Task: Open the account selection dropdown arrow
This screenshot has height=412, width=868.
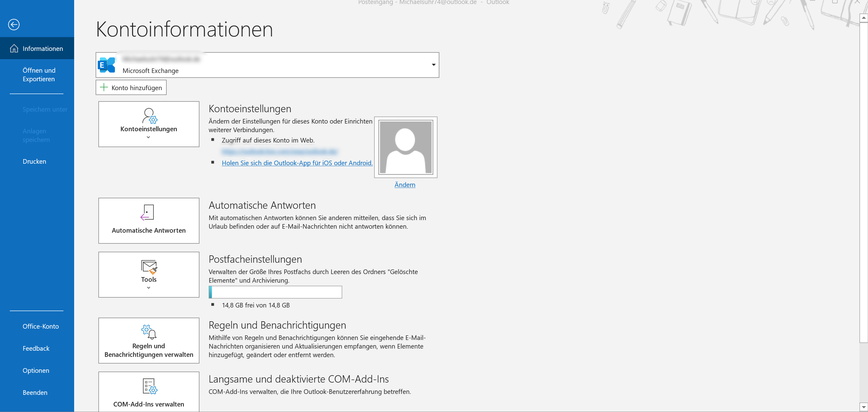Action: pos(433,65)
